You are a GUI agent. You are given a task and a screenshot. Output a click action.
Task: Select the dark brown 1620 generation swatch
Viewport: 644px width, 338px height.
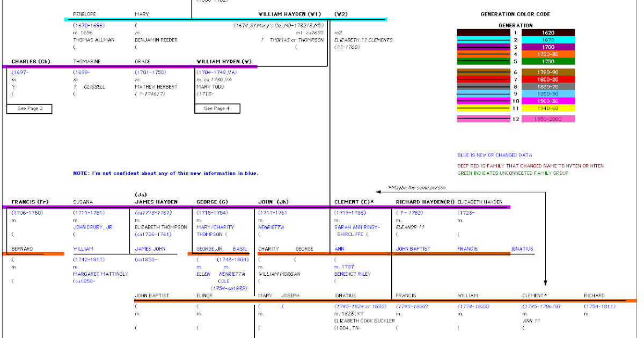click(x=549, y=32)
